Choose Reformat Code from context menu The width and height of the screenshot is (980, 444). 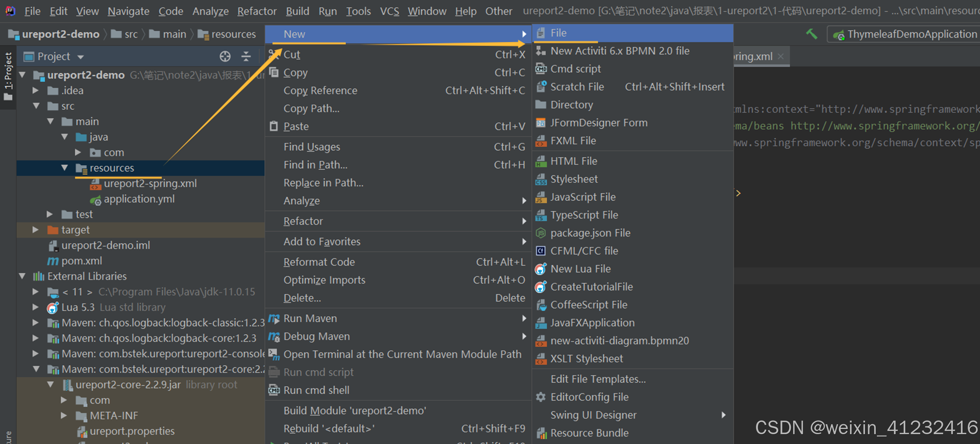pyautogui.click(x=319, y=262)
